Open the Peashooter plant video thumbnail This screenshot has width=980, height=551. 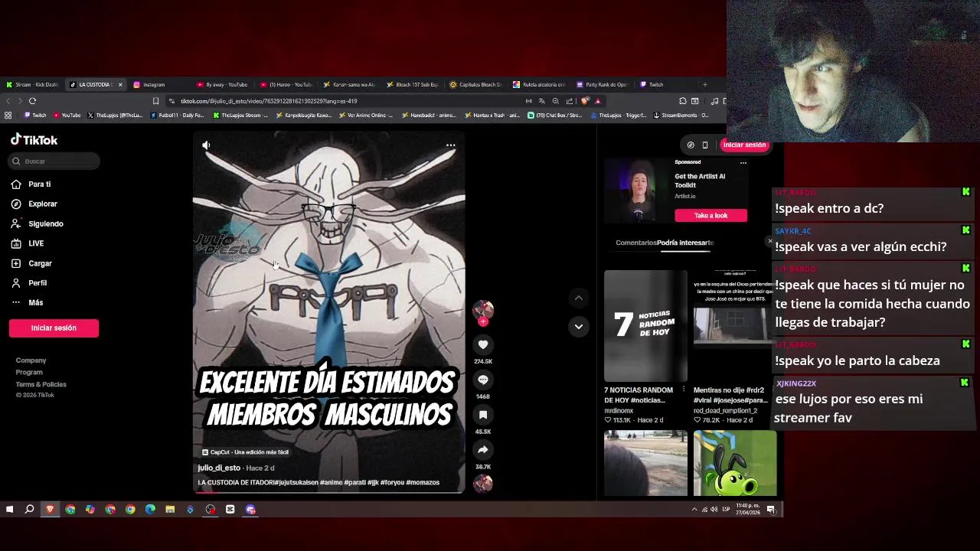[735, 463]
